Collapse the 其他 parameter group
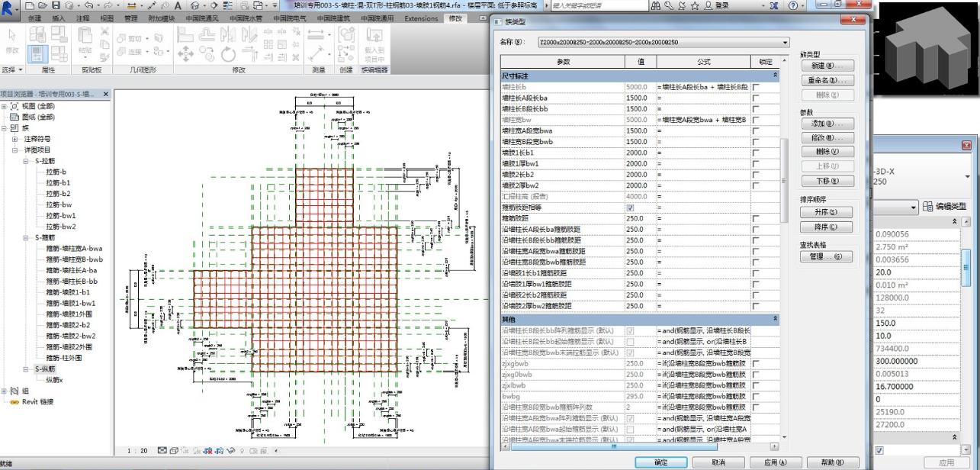 [x=776, y=318]
